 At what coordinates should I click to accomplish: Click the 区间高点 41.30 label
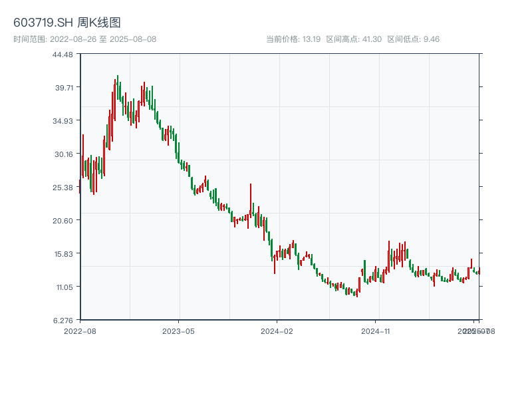click(354, 39)
